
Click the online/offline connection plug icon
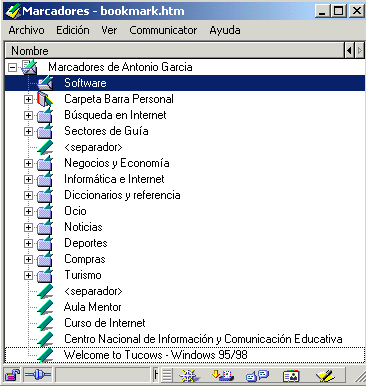pos(38,375)
